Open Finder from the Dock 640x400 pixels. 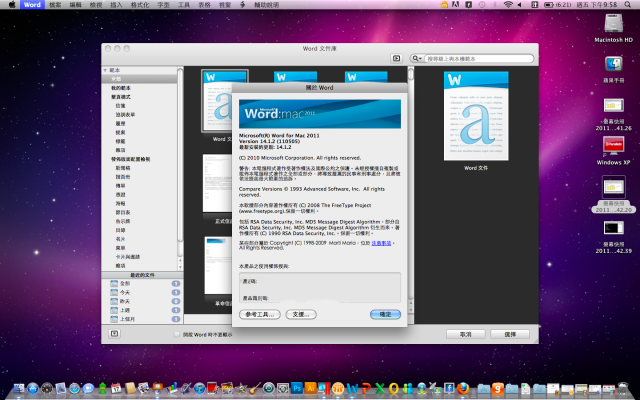pos(19,388)
